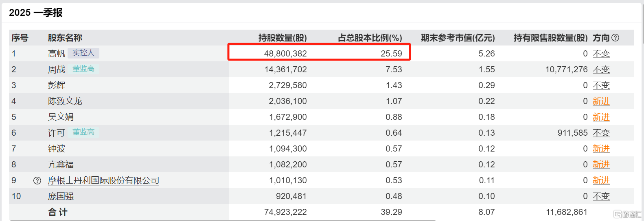This screenshot has height=221, width=644.
Task: Click total share count 74,923,222
Action: click(285, 212)
